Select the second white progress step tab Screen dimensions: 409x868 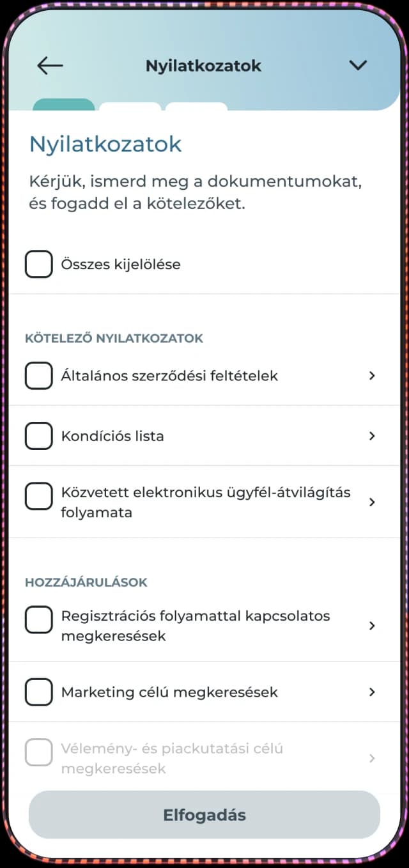[x=130, y=107]
